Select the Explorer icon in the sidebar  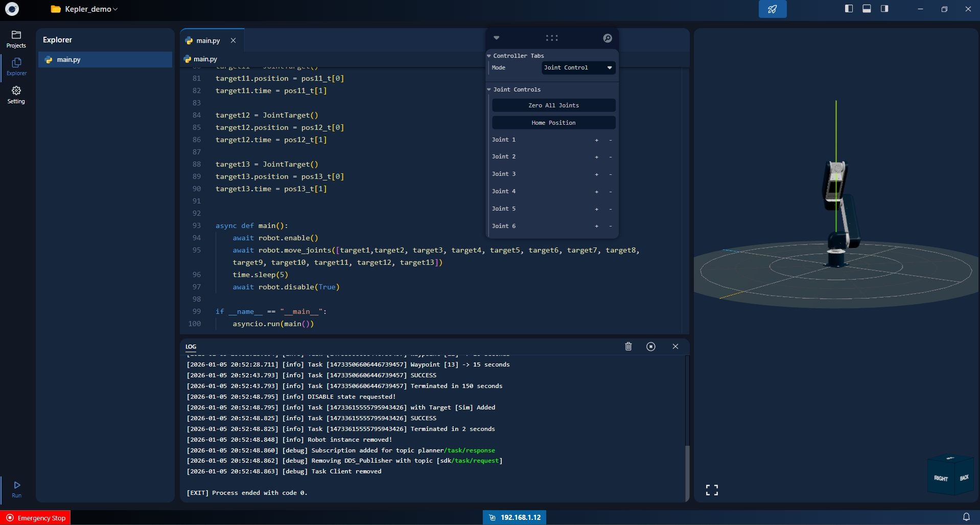pyautogui.click(x=16, y=65)
